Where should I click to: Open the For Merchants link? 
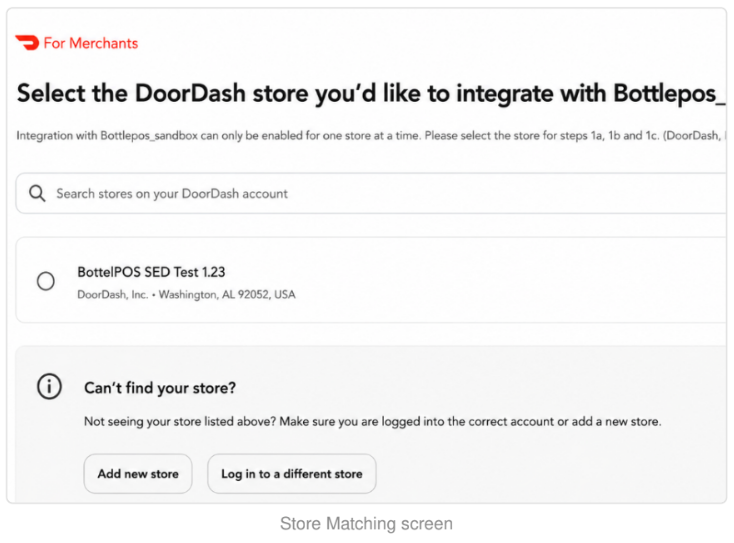[91, 43]
